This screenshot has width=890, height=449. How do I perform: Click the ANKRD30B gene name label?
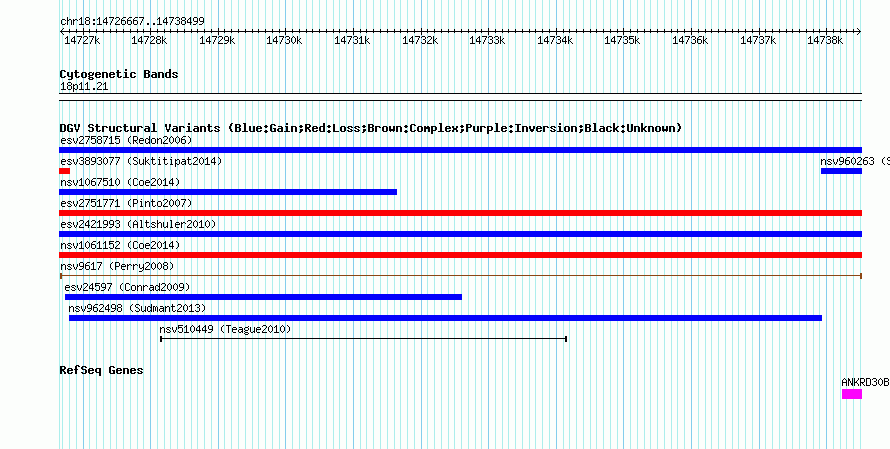pyautogui.click(x=865, y=383)
